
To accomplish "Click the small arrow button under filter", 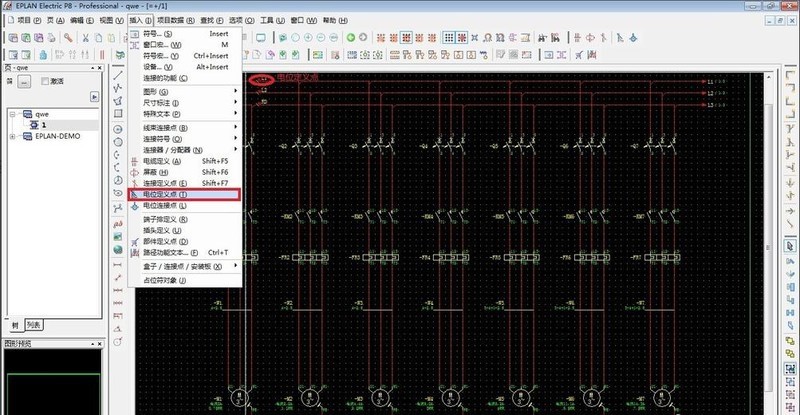I will pyautogui.click(x=94, y=96).
